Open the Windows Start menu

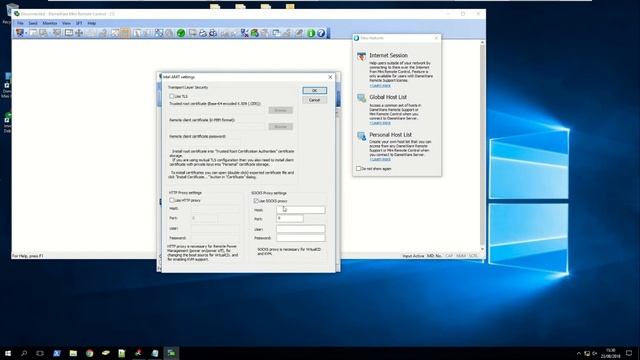pyautogui.click(x=8, y=353)
